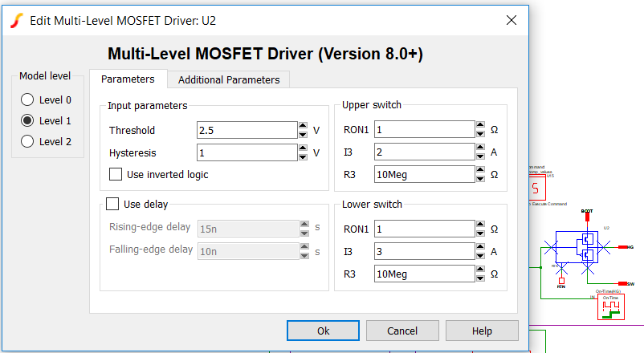The width and height of the screenshot is (644, 353).
Task: Select Level 0 model radio button
Action: coord(27,100)
